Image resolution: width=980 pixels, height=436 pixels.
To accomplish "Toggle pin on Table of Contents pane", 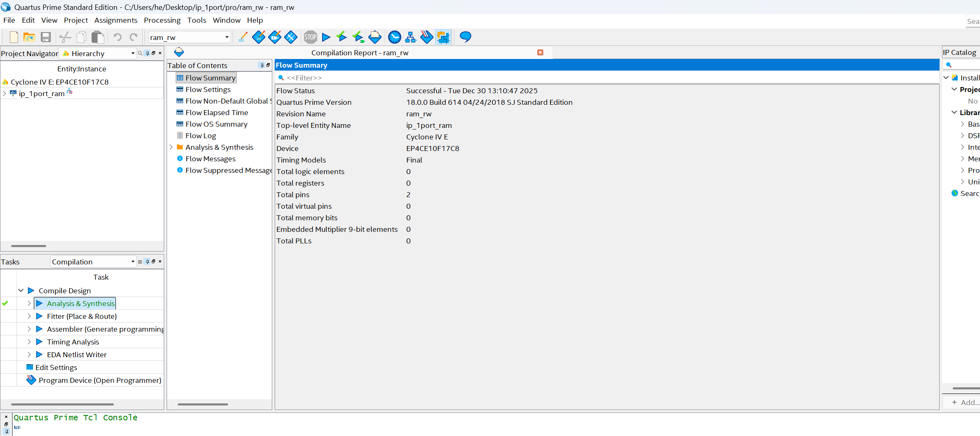I will point(262,65).
